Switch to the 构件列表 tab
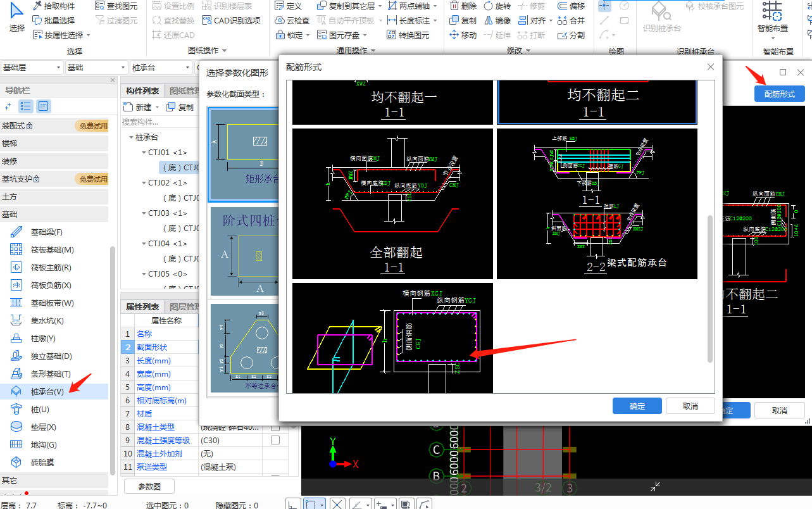Screen dimensions: 812x509 click(142, 91)
